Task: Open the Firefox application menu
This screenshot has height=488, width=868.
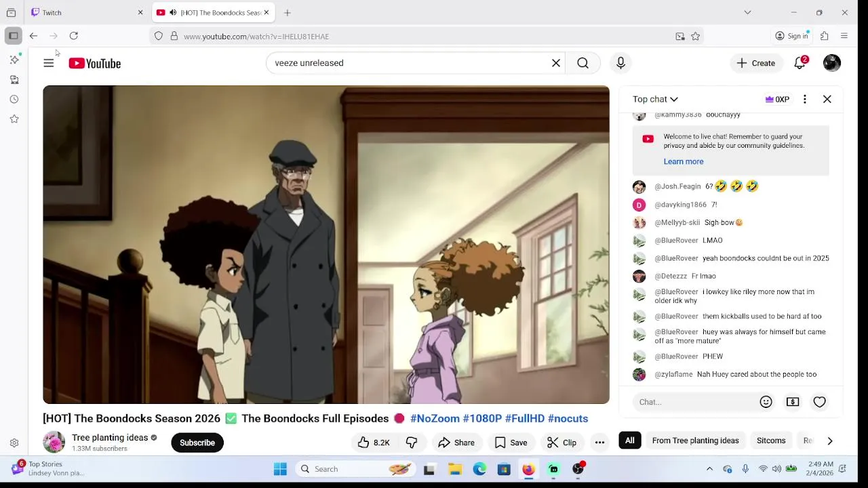Action: tap(844, 36)
